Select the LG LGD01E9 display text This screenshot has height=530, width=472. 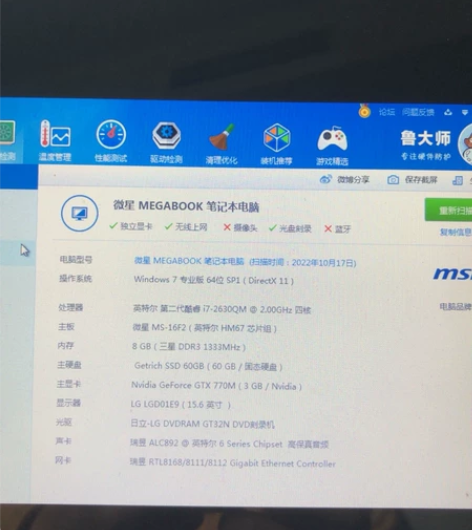(181, 404)
